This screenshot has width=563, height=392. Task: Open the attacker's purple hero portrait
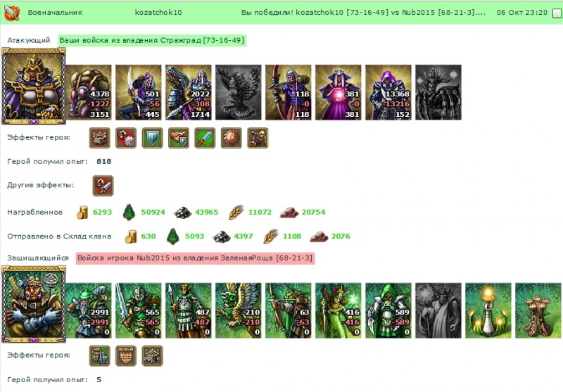click(x=34, y=86)
